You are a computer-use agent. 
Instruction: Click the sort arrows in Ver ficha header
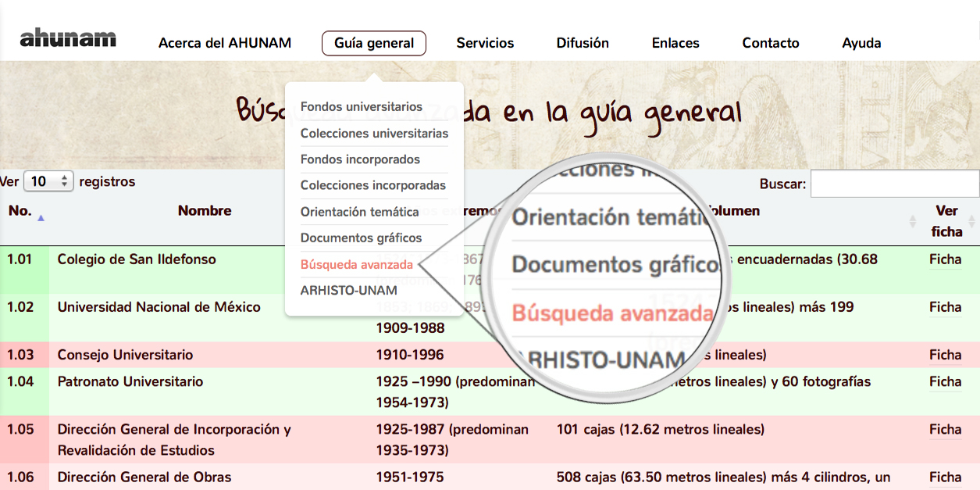coord(971,221)
